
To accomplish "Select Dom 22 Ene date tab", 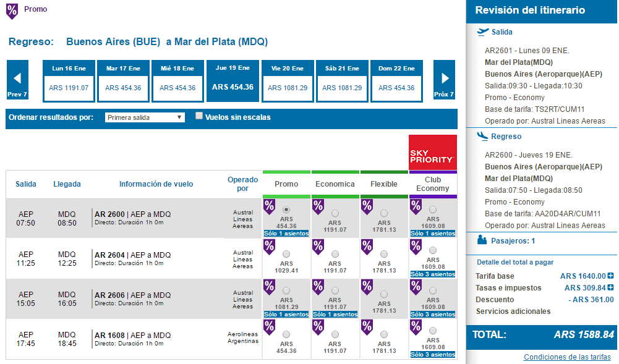I will click(x=396, y=81).
